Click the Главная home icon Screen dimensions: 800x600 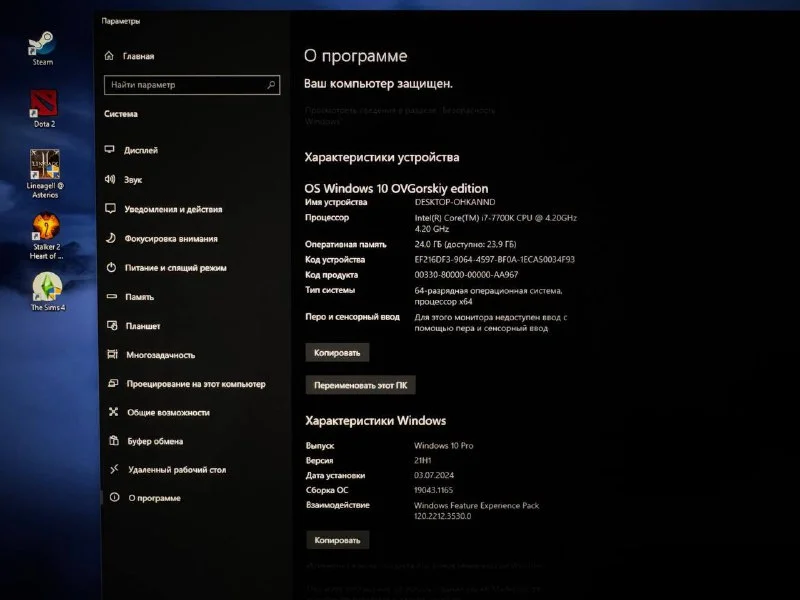(x=110, y=56)
